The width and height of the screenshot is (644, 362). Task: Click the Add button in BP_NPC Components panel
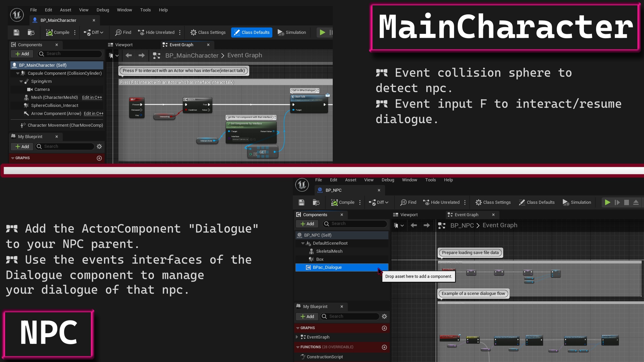point(307,224)
